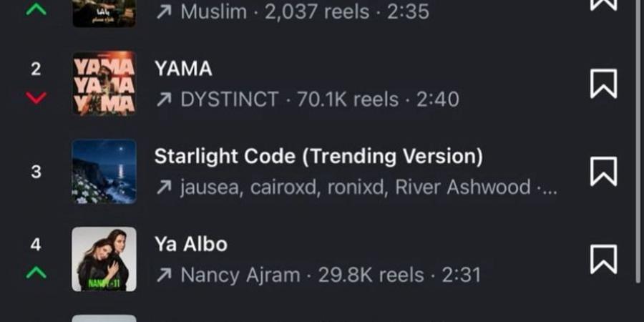Click green up arrow at top row
Screen dimensions: 644x322
point(36,11)
